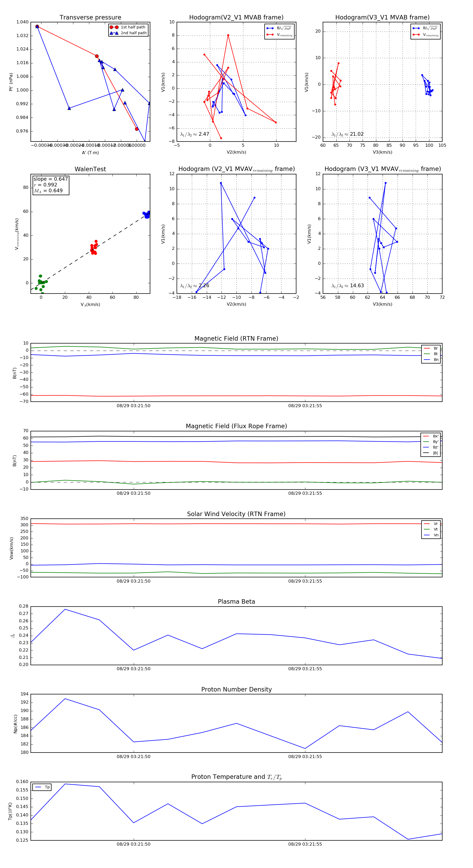Click the 'M_A = 0.649' annotation
The width and height of the screenshot is (473, 868).
(x=48, y=191)
